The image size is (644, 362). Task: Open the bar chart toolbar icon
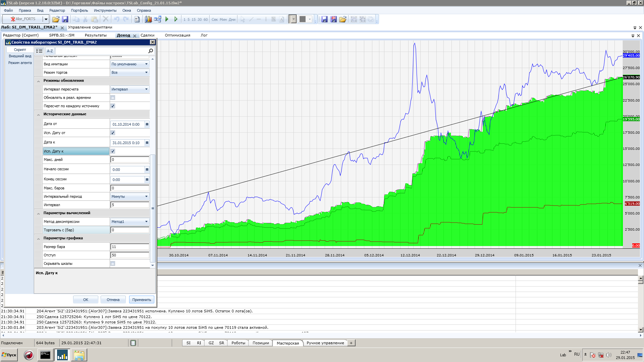tap(148, 19)
